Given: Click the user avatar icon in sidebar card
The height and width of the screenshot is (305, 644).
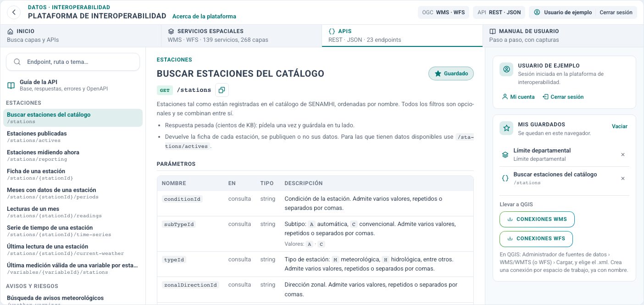Looking at the screenshot, I should click(x=506, y=69).
